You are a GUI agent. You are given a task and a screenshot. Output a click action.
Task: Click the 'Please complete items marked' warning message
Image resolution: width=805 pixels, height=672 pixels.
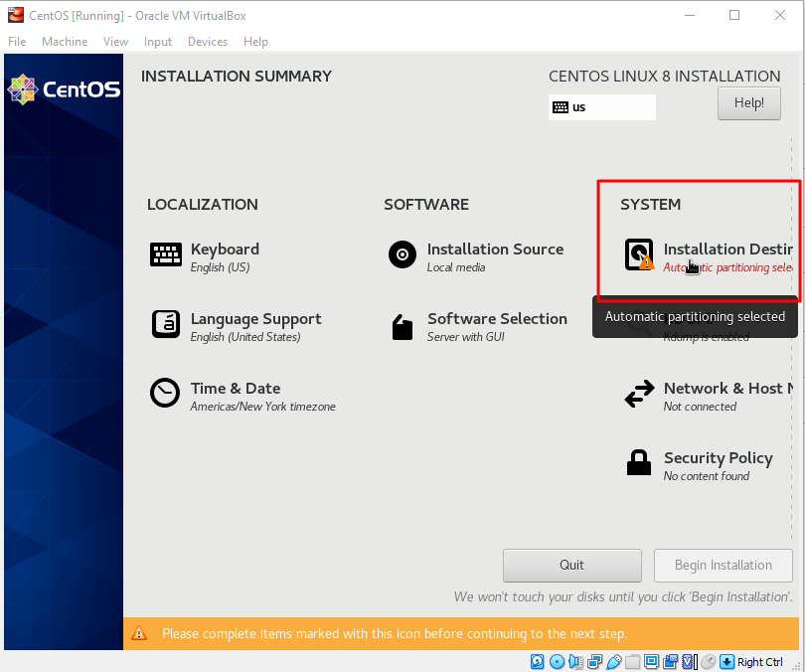tap(395, 633)
